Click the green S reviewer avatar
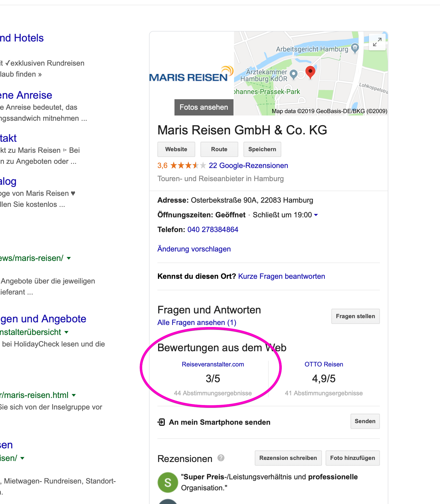This screenshot has width=440, height=504. click(168, 482)
